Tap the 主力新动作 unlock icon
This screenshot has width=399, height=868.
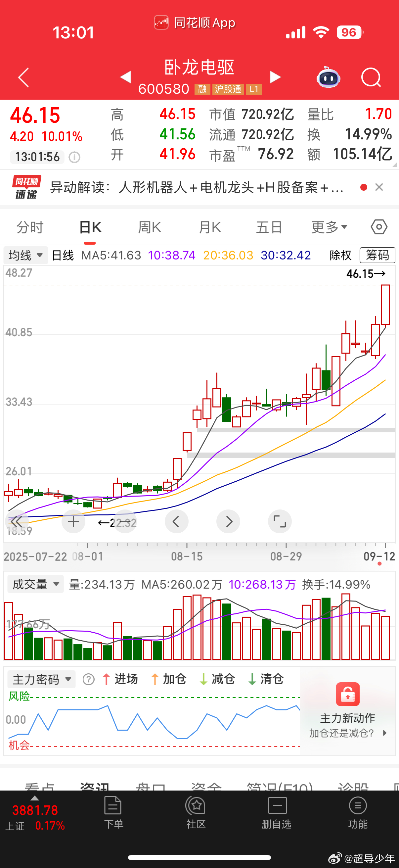click(347, 694)
